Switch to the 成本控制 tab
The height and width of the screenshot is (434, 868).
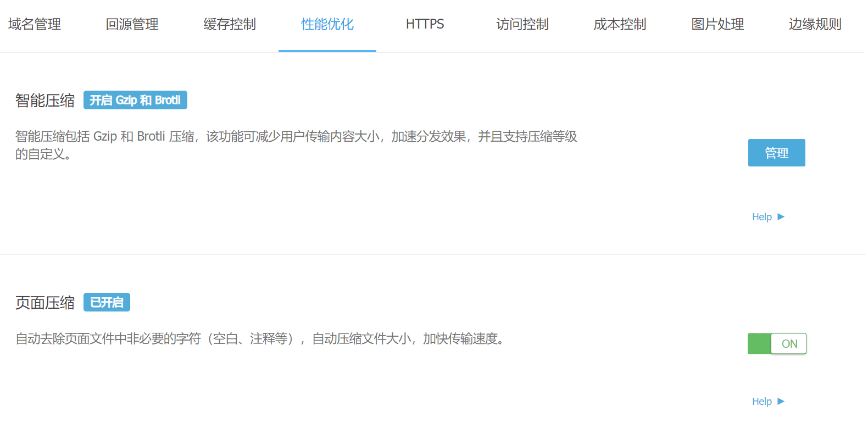pyautogui.click(x=620, y=24)
